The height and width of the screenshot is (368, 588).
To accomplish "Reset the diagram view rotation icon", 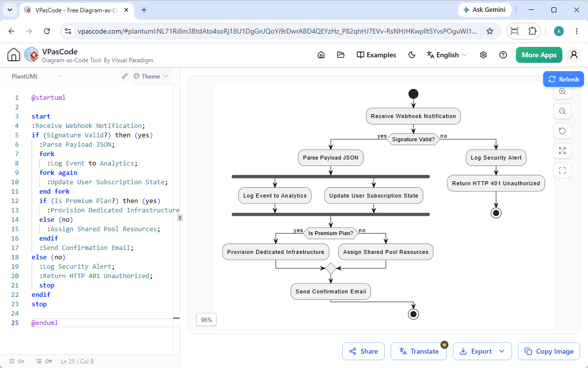I will (x=562, y=131).
